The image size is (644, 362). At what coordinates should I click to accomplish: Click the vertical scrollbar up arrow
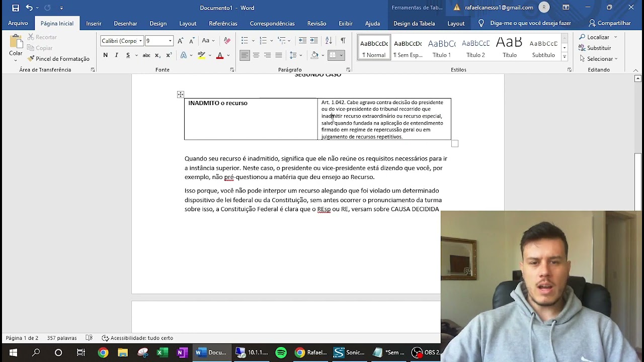coord(638,78)
